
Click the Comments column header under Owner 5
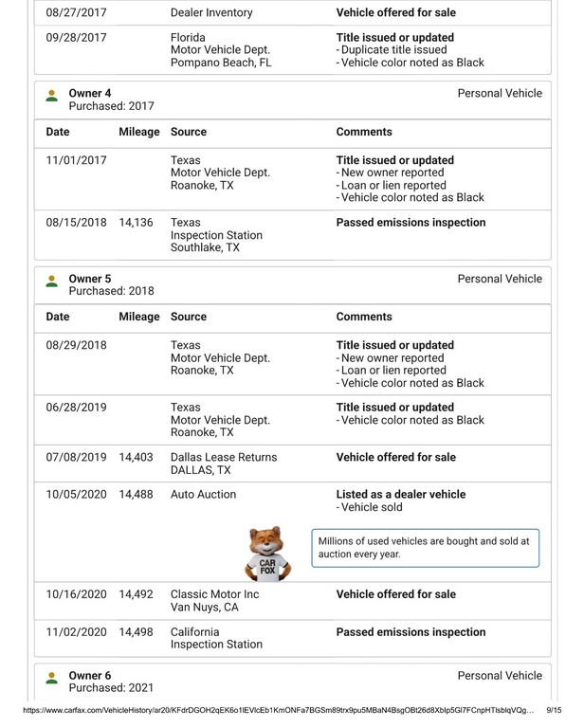pyautogui.click(x=364, y=317)
